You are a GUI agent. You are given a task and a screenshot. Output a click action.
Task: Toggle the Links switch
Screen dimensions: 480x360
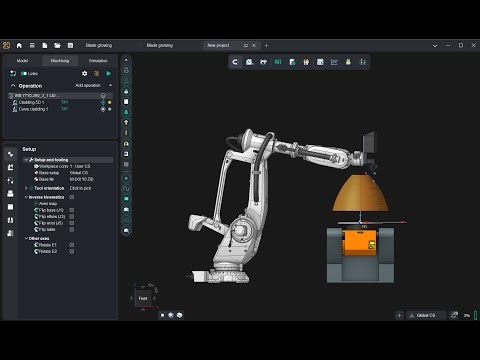click(x=24, y=73)
